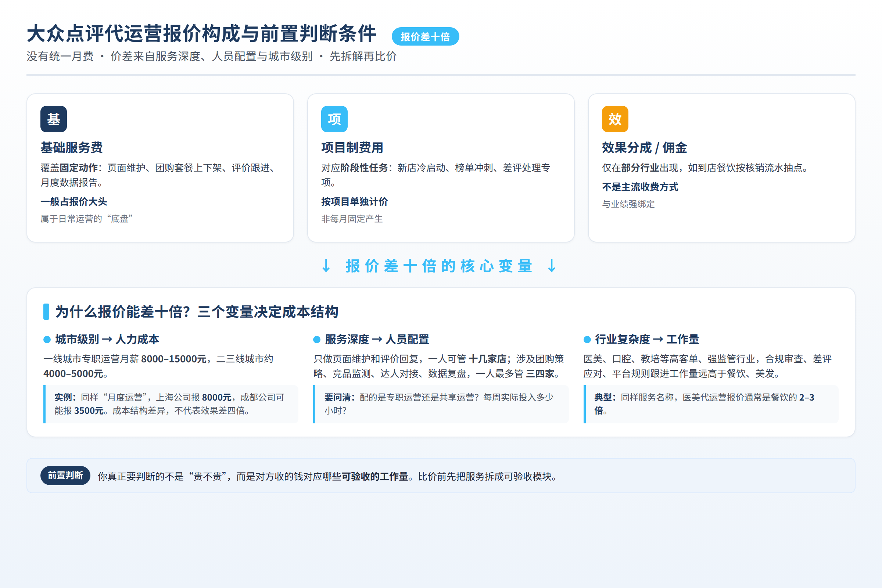This screenshot has width=882, height=588.
Task: Click the 典型 callout about 医美代运营报价
Action: 711,404
